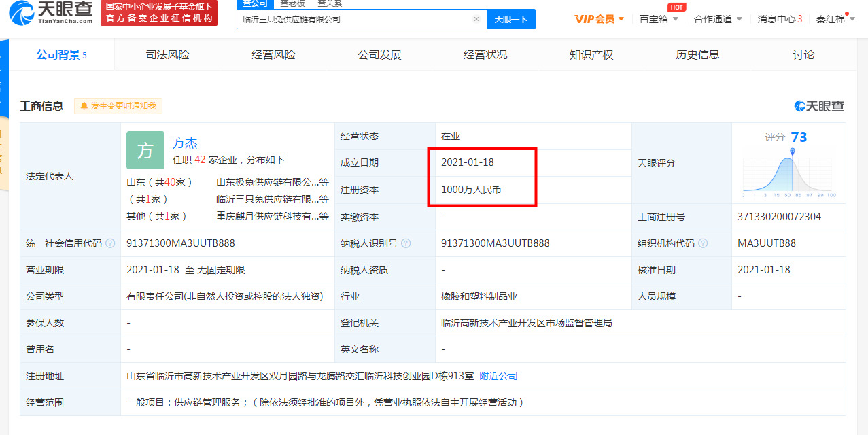Screen dimensions: 868x435
Task: Click the help icon beside 纳税人识别号
Action: tap(406, 243)
